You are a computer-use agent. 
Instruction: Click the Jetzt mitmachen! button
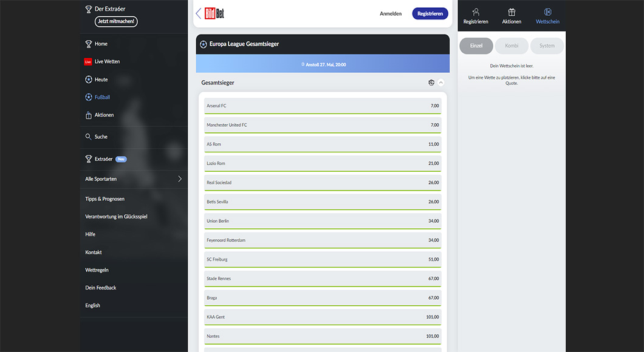(116, 21)
